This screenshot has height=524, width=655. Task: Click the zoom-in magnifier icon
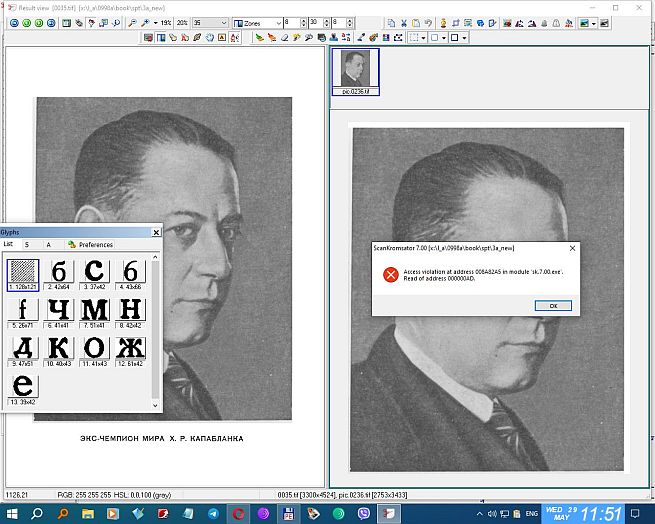click(x=145, y=23)
